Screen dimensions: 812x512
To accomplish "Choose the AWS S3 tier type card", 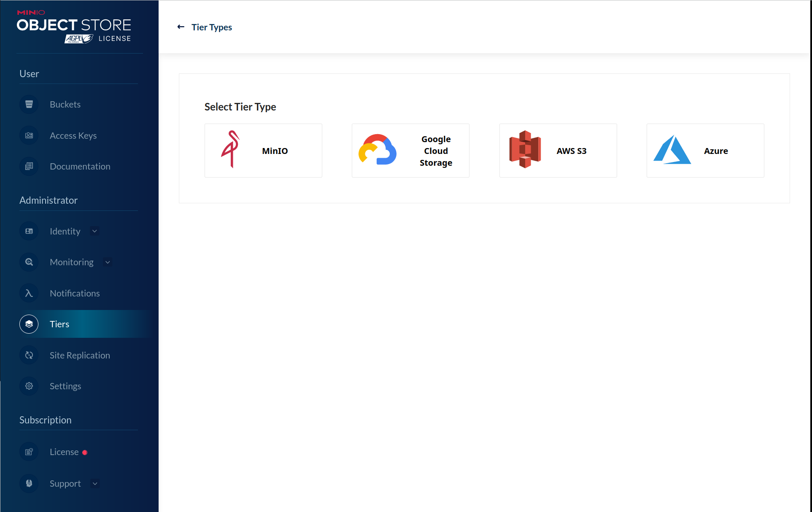I will pyautogui.click(x=558, y=151).
